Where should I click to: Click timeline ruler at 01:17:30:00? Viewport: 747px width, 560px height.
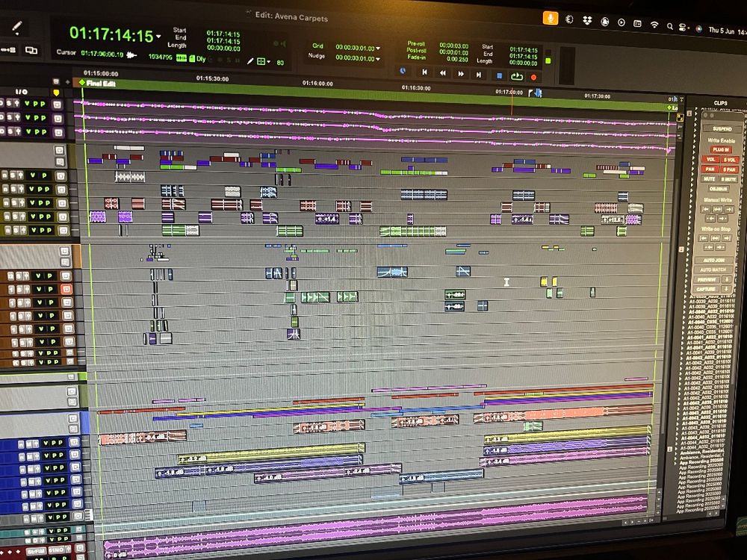598,96
